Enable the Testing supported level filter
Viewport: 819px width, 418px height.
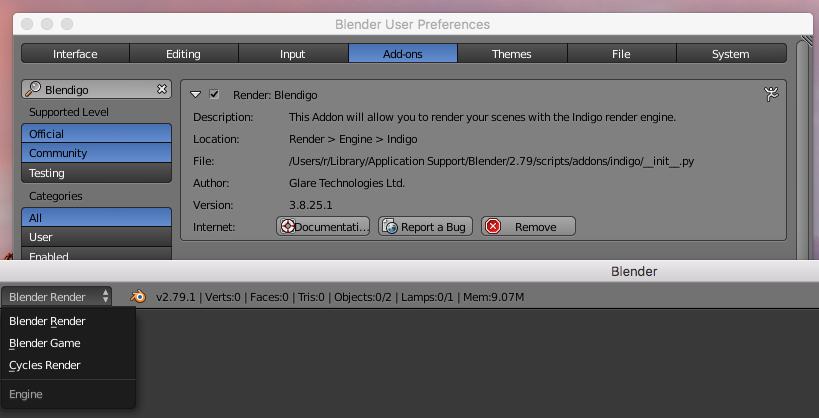(x=96, y=173)
